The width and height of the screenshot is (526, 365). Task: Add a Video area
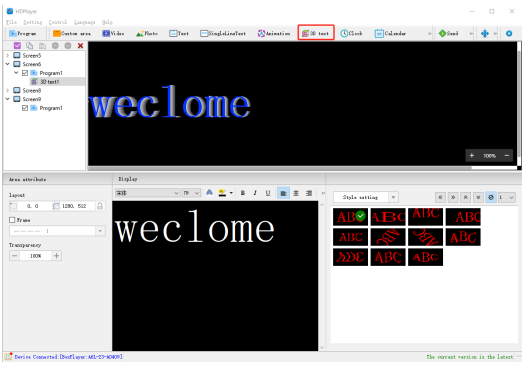click(113, 34)
